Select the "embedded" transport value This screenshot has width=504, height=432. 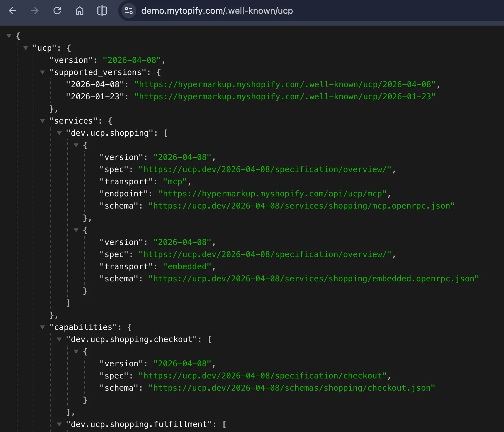tap(187, 266)
